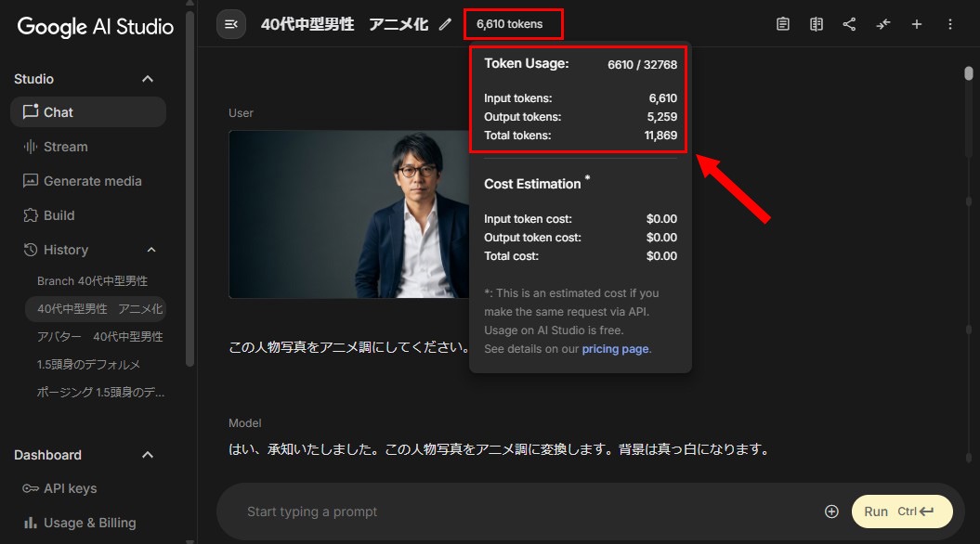Collapse the Studio section chevron
This screenshot has height=544, width=980.
148,79
